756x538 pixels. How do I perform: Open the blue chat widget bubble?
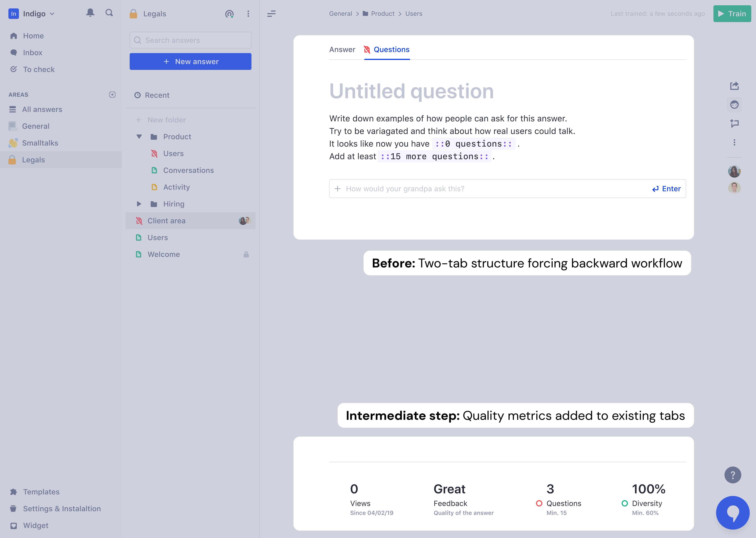733,512
